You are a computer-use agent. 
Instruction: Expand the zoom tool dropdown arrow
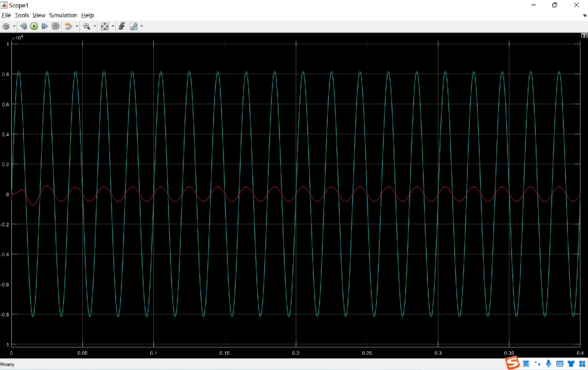tap(95, 26)
